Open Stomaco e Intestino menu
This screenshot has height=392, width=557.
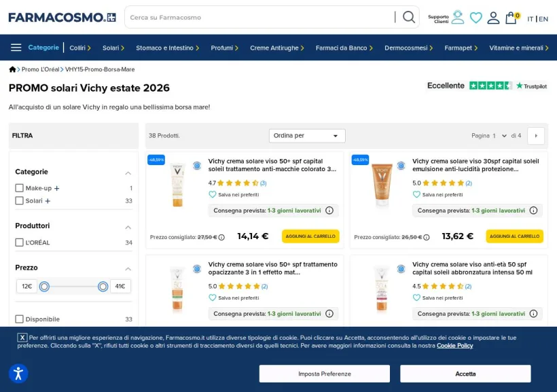point(167,48)
